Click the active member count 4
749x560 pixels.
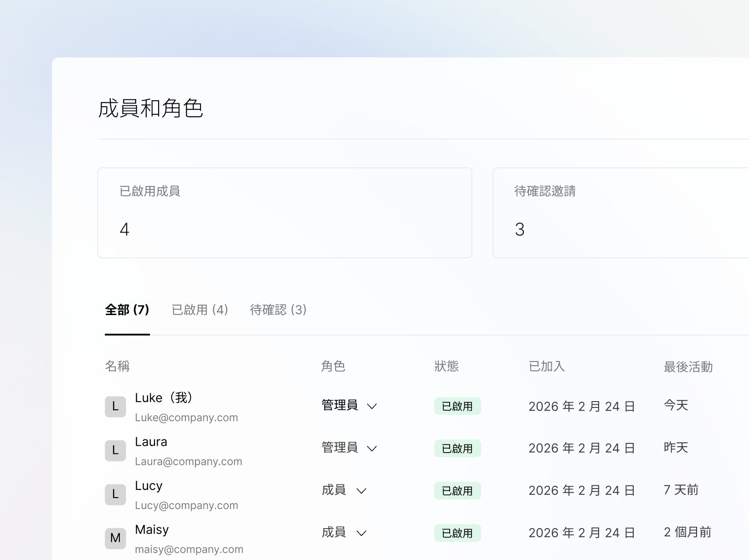(124, 229)
